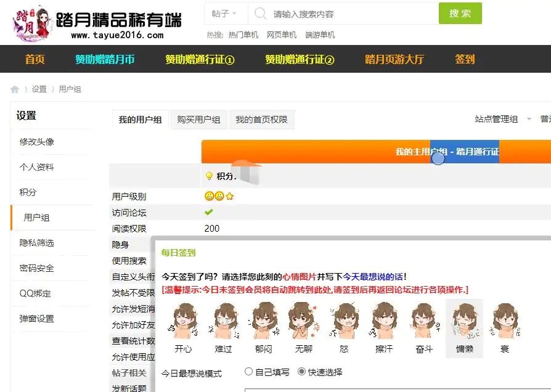Open QQ绑定 in settings sidebar

(x=35, y=293)
